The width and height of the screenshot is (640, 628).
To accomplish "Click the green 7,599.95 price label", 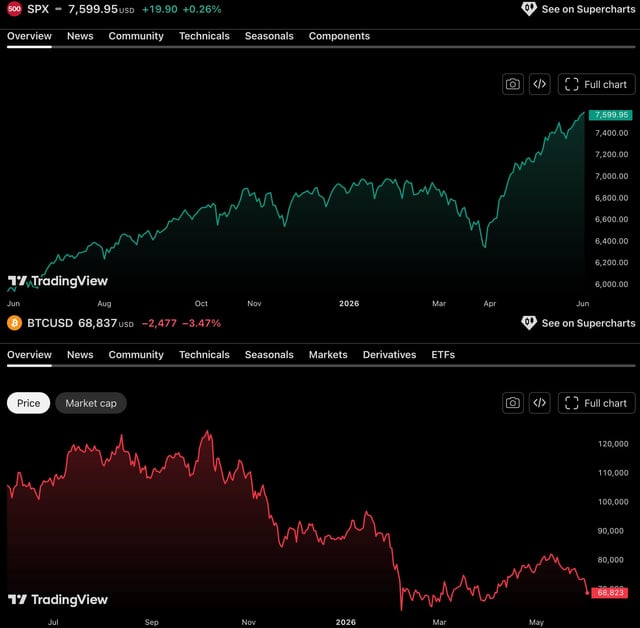I will (x=611, y=115).
